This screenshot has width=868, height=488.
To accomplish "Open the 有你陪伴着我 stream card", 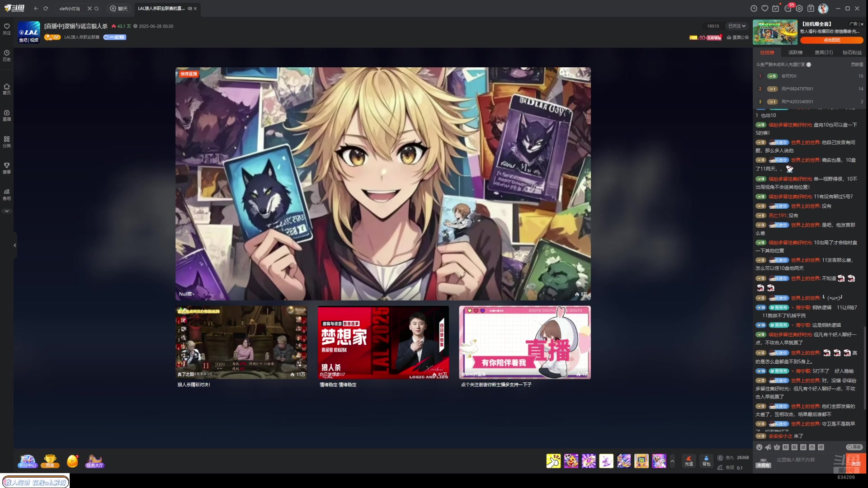I will [x=525, y=347].
